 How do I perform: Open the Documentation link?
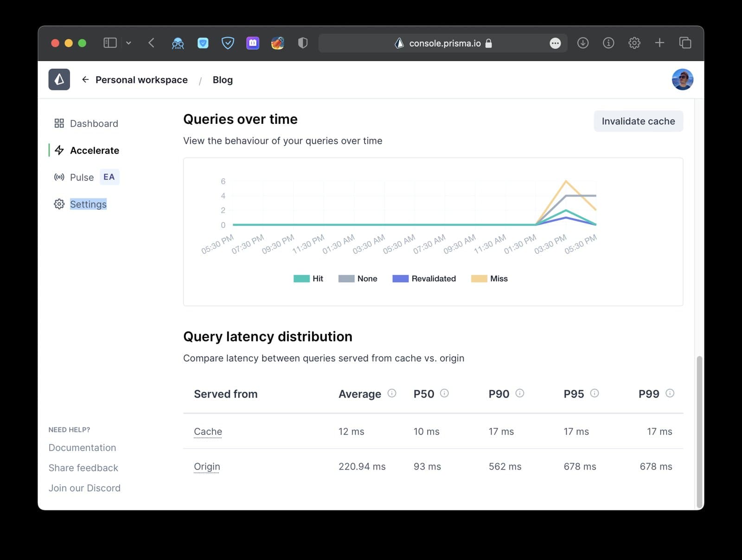(82, 448)
